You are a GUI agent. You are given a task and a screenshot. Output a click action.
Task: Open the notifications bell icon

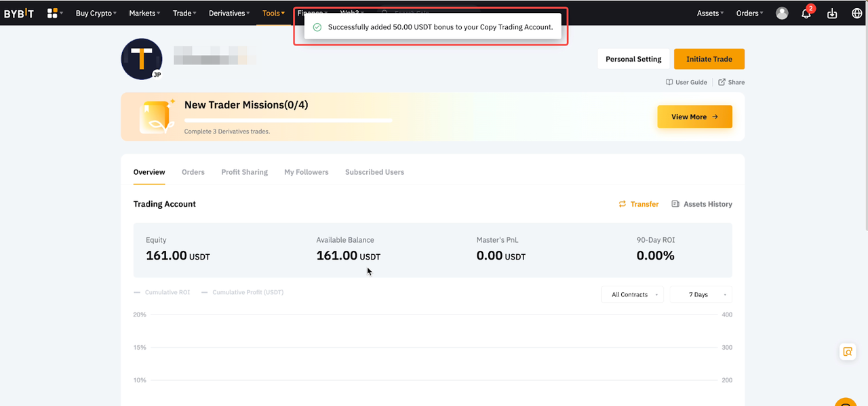click(x=806, y=14)
